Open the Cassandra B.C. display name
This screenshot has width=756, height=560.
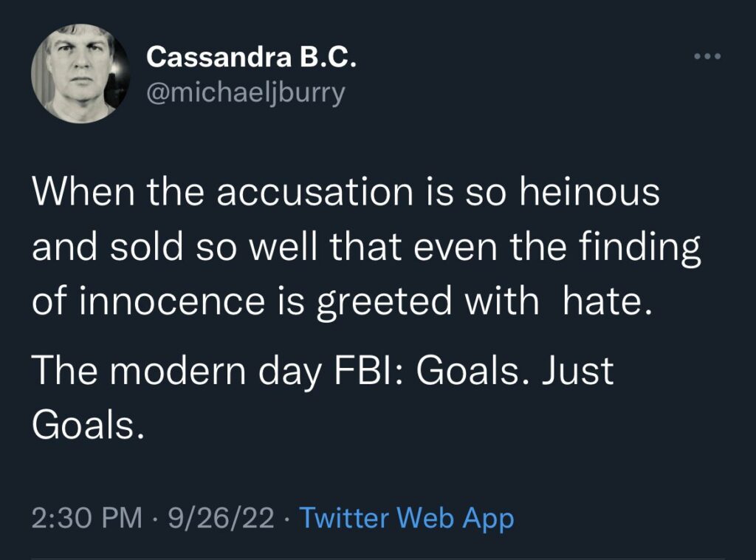[x=252, y=57]
